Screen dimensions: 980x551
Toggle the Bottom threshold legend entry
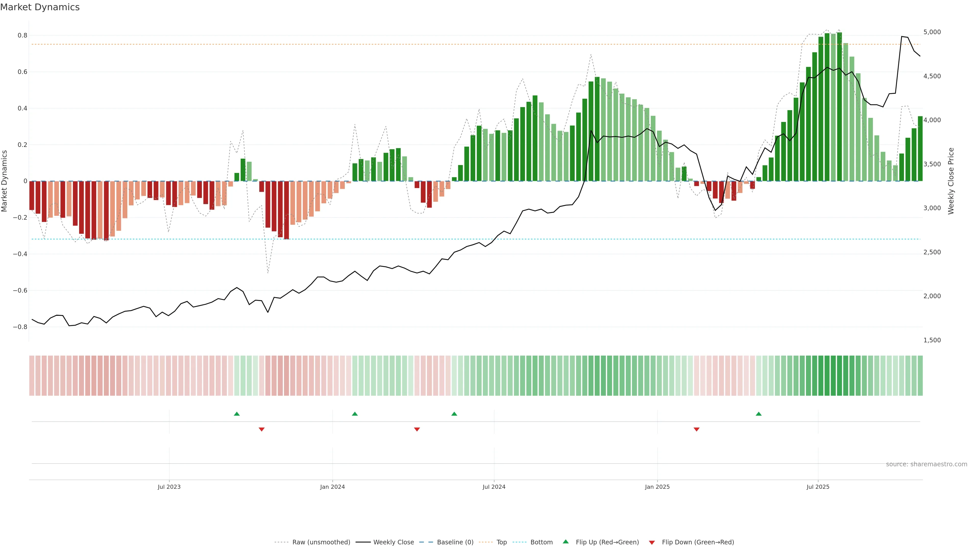point(541,542)
